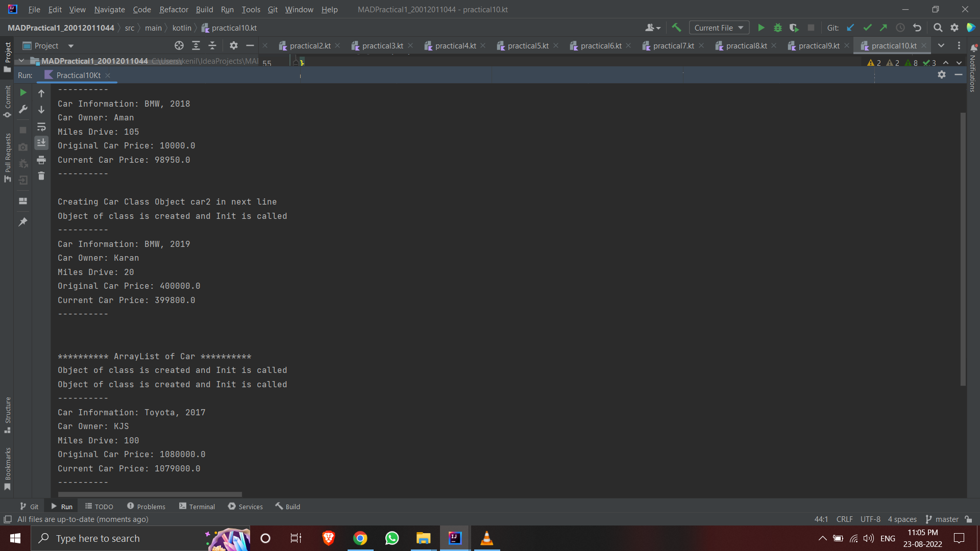Toggle soft-wrap in the Run console

point(41,127)
